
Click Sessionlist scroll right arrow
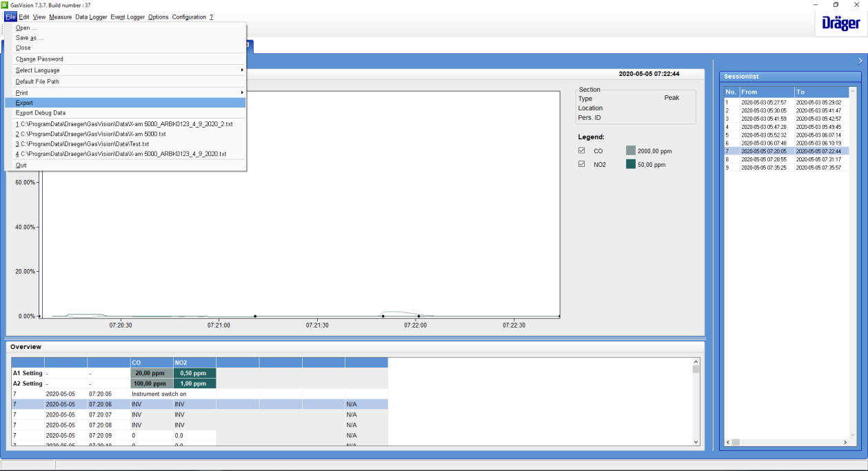tap(845, 442)
